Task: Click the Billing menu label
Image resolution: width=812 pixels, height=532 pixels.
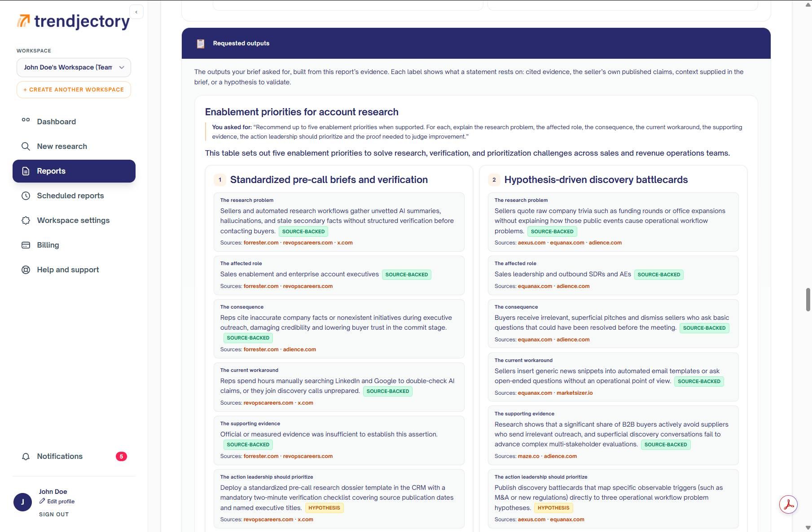Action: 48,245
